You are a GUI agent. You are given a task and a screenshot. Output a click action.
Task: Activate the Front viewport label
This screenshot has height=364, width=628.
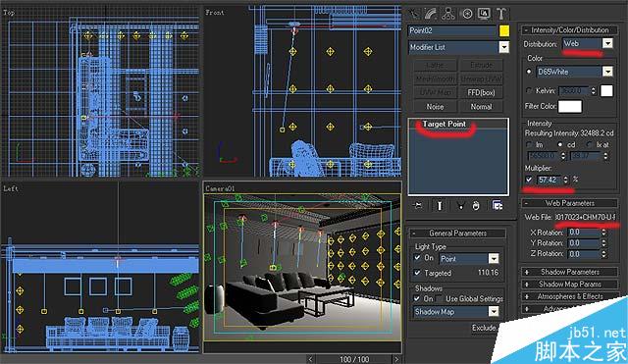(x=215, y=13)
